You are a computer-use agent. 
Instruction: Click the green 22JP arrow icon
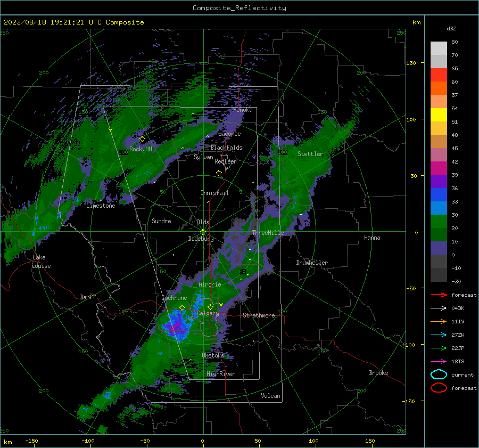439,348
